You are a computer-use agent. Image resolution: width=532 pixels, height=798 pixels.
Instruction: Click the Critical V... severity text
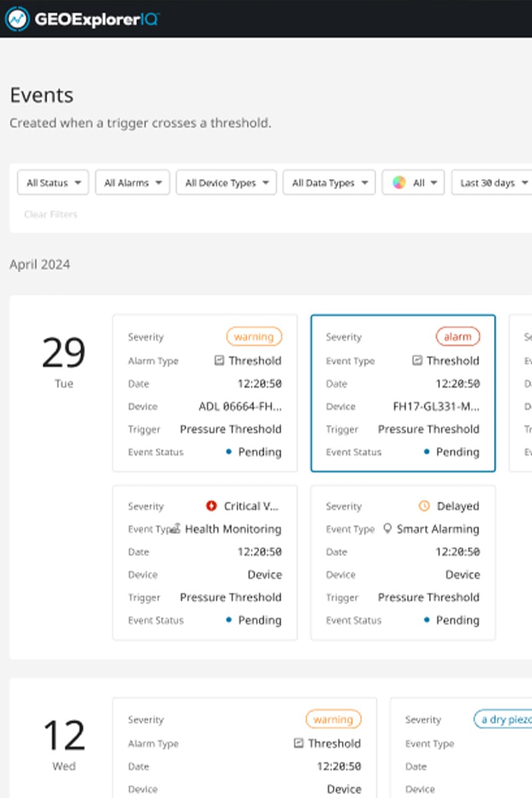[x=251, y=506]
